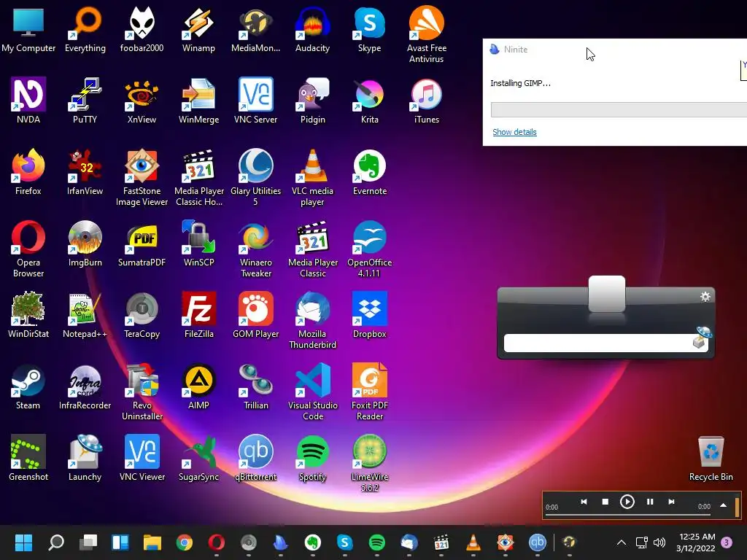
Task: Open Revo Uninstaller desktop shortcut
Action: click(142, 392)
